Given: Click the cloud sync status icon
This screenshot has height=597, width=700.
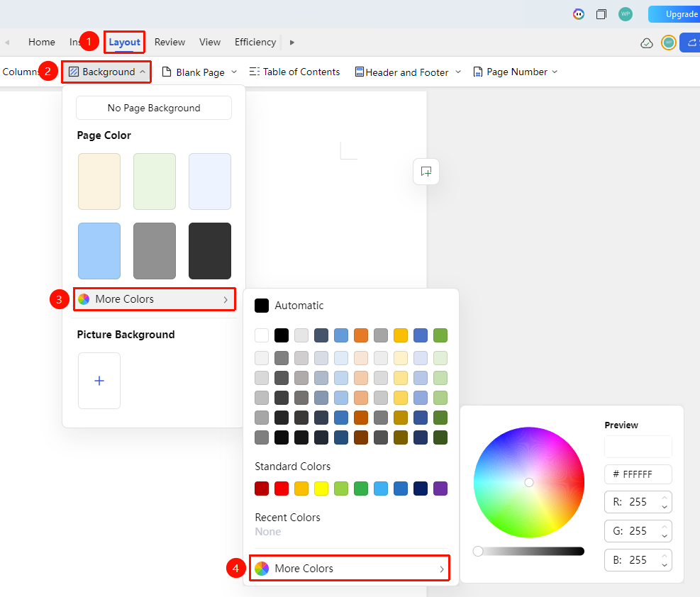Looking at the screenshot, I should pos(647,43).
